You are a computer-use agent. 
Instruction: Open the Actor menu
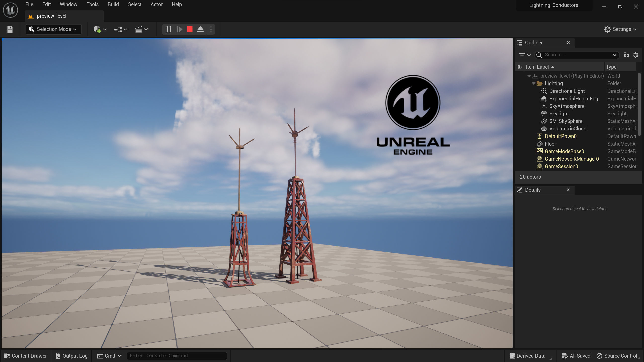point(156,4)
